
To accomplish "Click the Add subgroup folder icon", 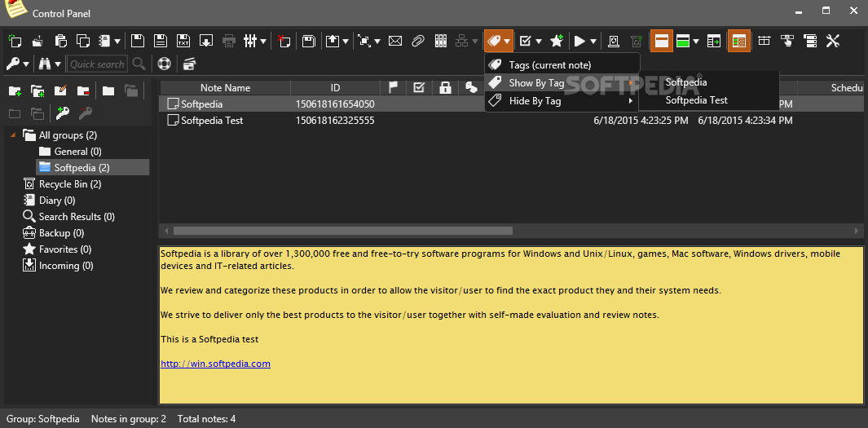I will pos(37,90).
